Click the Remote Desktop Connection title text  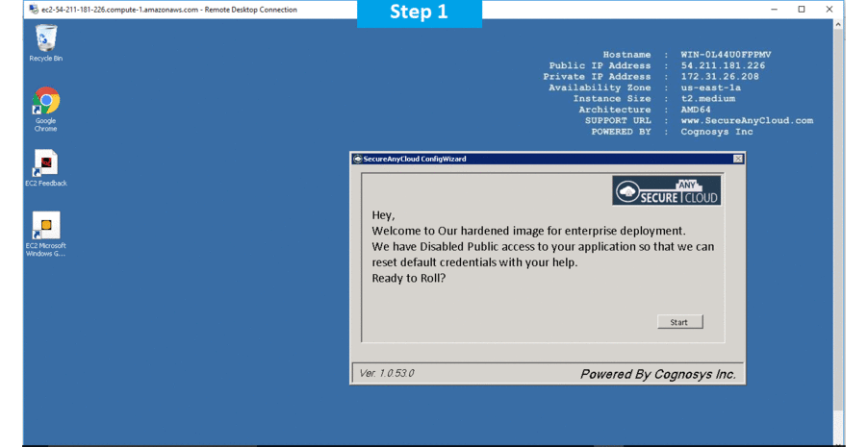click(x=169, y=10)
